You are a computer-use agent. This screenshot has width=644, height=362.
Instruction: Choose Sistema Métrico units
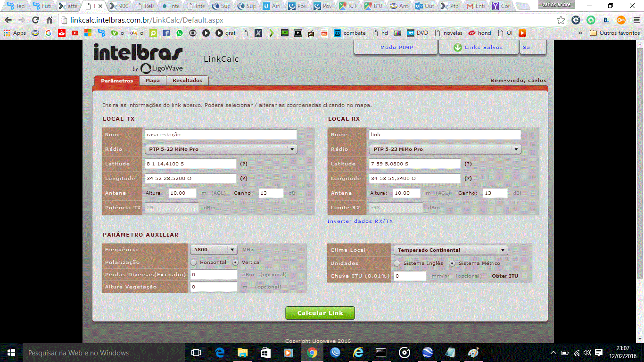(452, 263)
